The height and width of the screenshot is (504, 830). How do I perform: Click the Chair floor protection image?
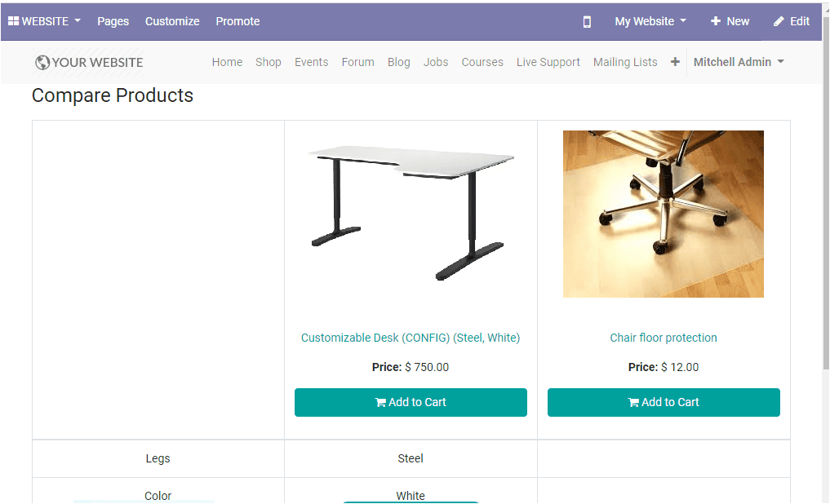pyautogui.click(x=664, y=214)
